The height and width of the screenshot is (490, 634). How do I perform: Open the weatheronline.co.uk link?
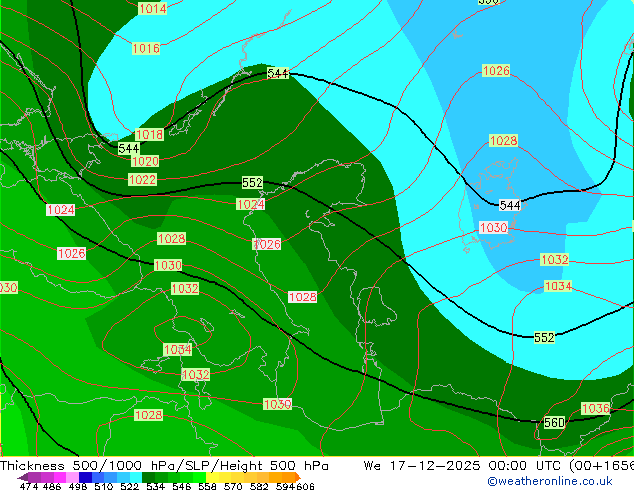[x=550, y=481]
